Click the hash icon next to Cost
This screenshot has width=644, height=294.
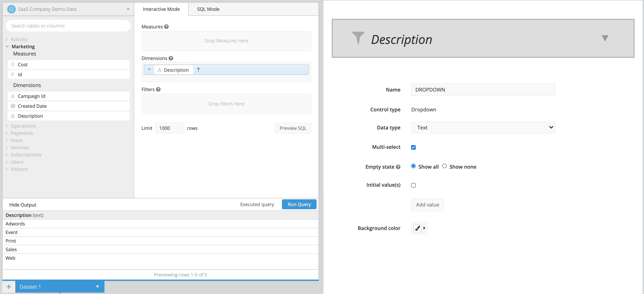coord(13,64)
